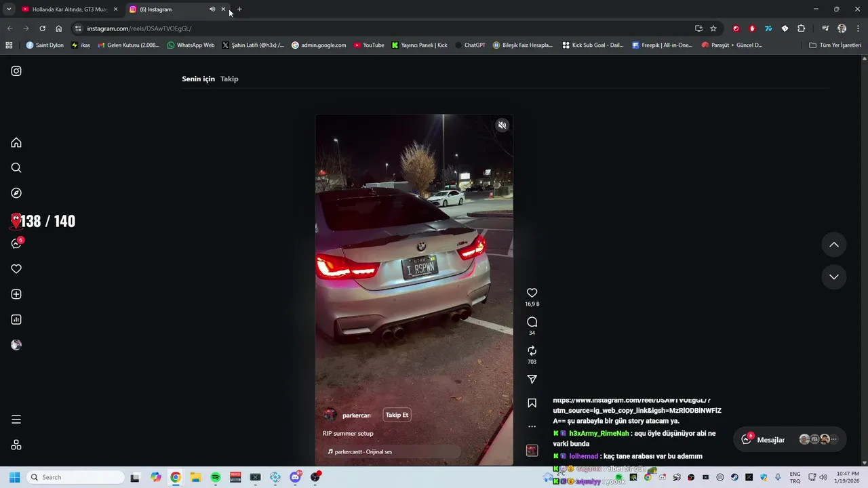The width and height of the screenshot is (868, 488).
Task: View site information icon in address bar
Action: [78, 28]
